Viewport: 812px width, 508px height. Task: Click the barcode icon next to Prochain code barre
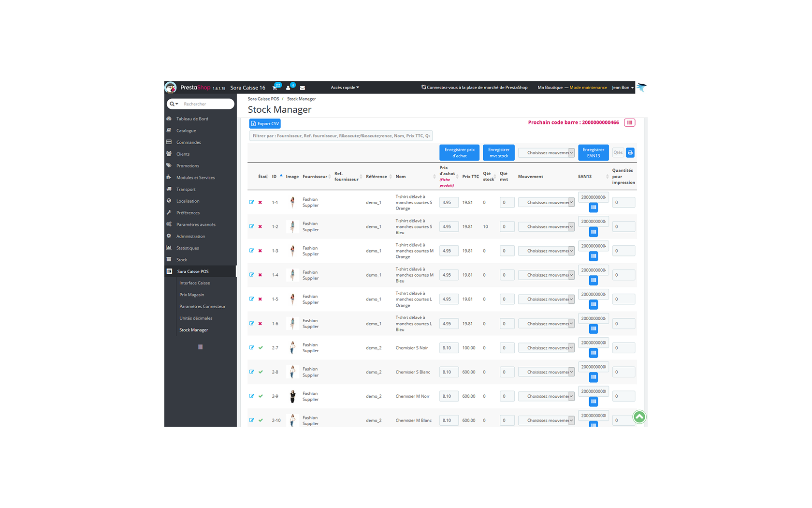629,123
